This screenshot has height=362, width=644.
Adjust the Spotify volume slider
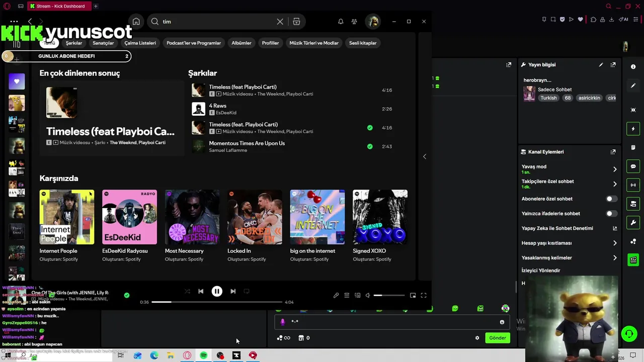pos(389,296)
